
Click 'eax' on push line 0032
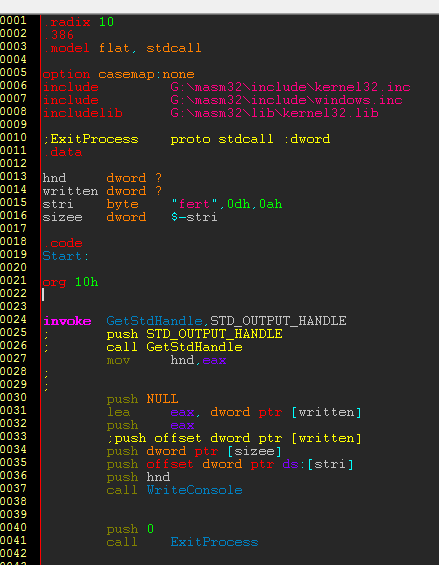182,425
